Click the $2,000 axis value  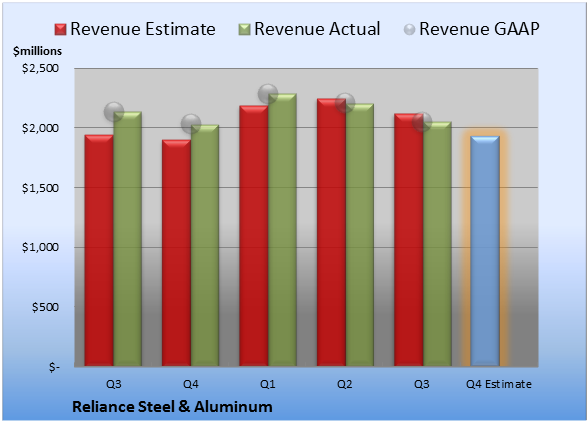coord(40,128)
